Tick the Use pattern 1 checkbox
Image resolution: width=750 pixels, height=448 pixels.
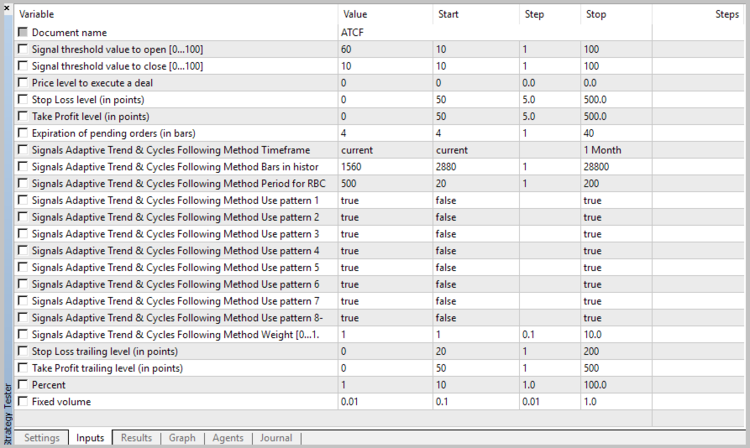coord(22,200)
